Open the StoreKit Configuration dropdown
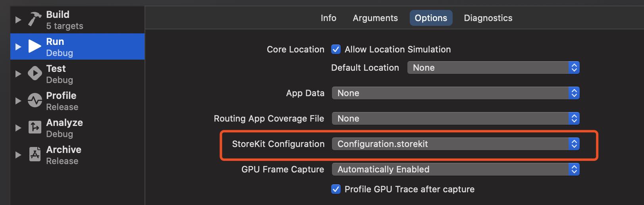Viewport: 644px width, 205px height. (x=455, y=144)
